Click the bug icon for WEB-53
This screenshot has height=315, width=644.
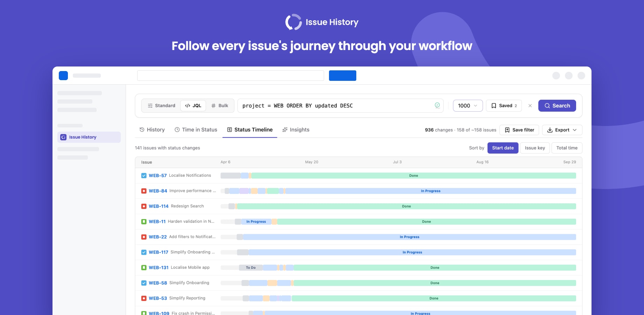pyautogui.click(x=144, y=299)
